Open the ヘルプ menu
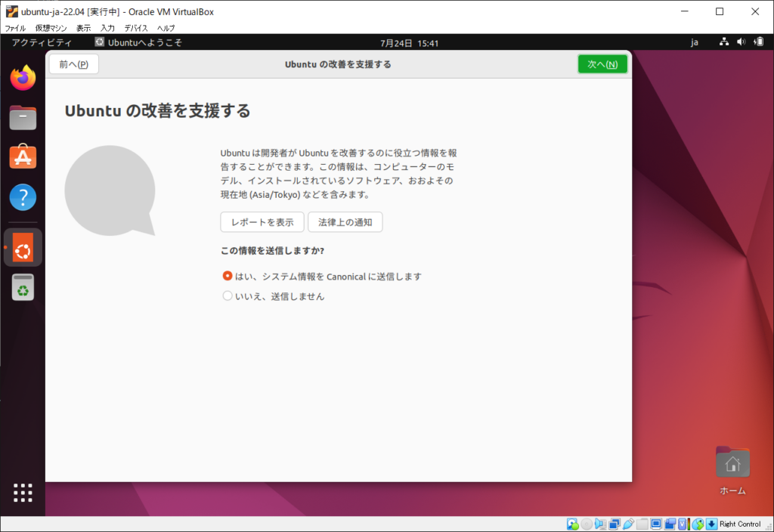 click(x=166, y=28)
